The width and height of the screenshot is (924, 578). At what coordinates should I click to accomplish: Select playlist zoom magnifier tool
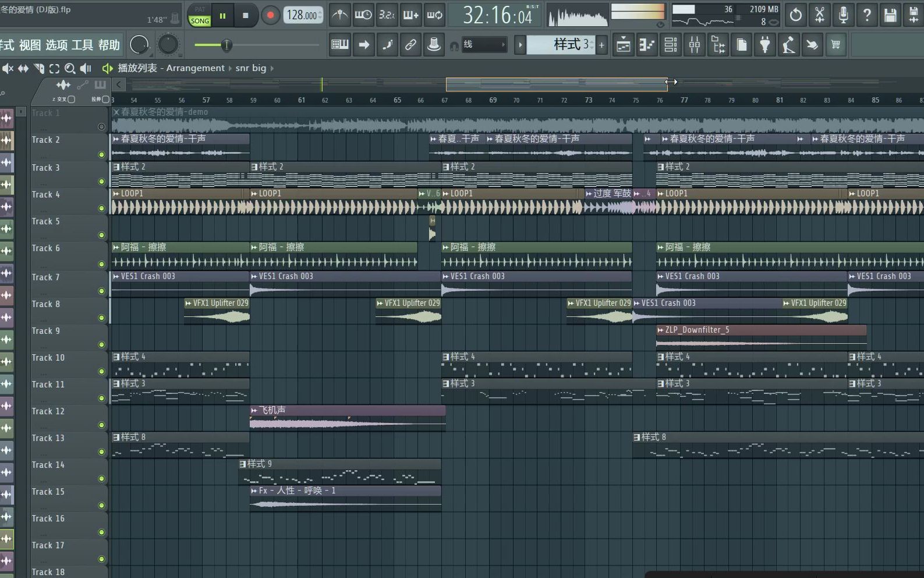[x=70, y=68]
